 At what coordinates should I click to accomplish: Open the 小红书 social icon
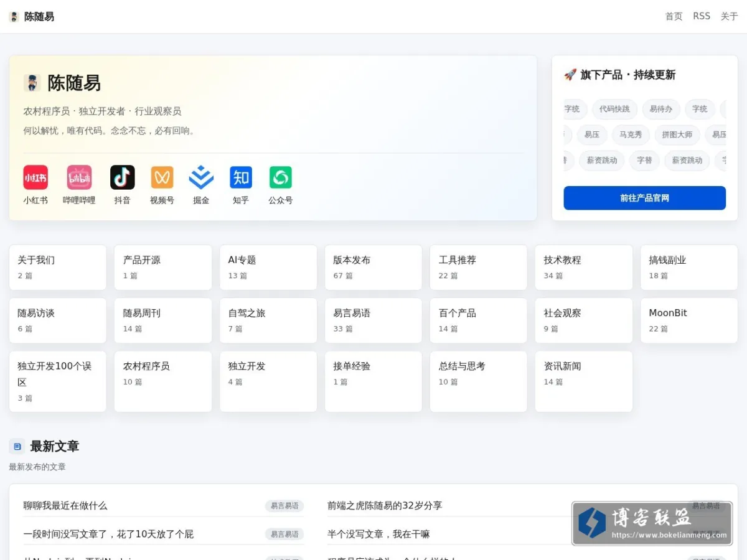(35, 177)
